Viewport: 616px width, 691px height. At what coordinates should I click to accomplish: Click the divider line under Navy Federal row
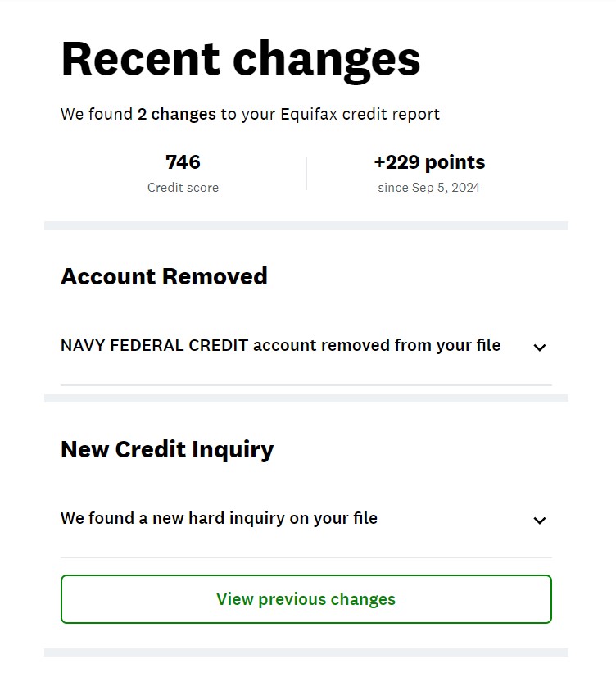(x=306, y=384)
